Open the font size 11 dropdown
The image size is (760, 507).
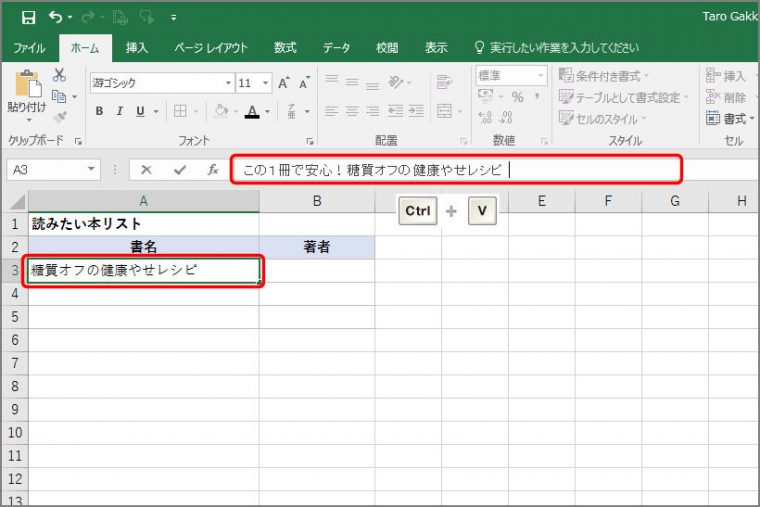coord(265,83)
